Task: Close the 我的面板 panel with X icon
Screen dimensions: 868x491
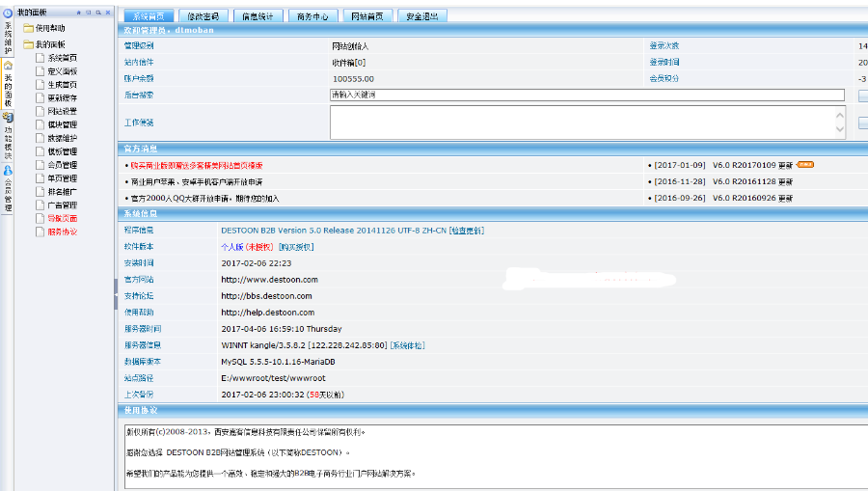Action: pyautogui.click(x=108, y=13)
